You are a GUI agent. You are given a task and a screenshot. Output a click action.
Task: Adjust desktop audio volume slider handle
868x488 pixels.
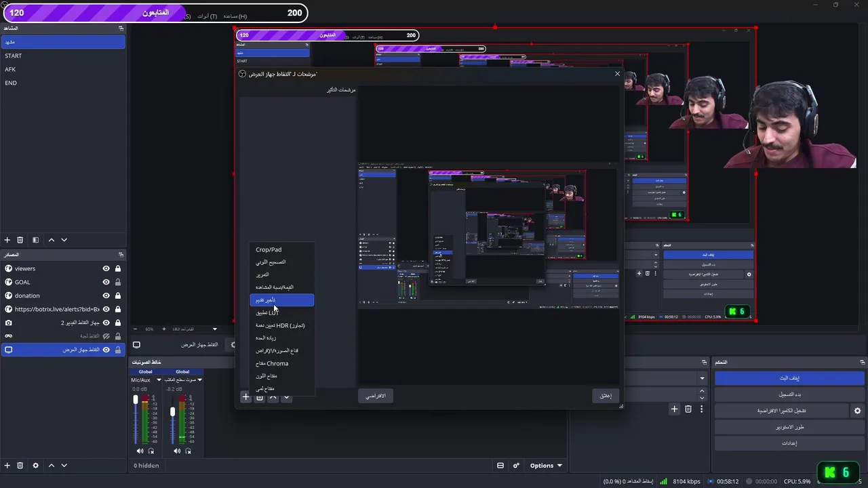(172, 411)
